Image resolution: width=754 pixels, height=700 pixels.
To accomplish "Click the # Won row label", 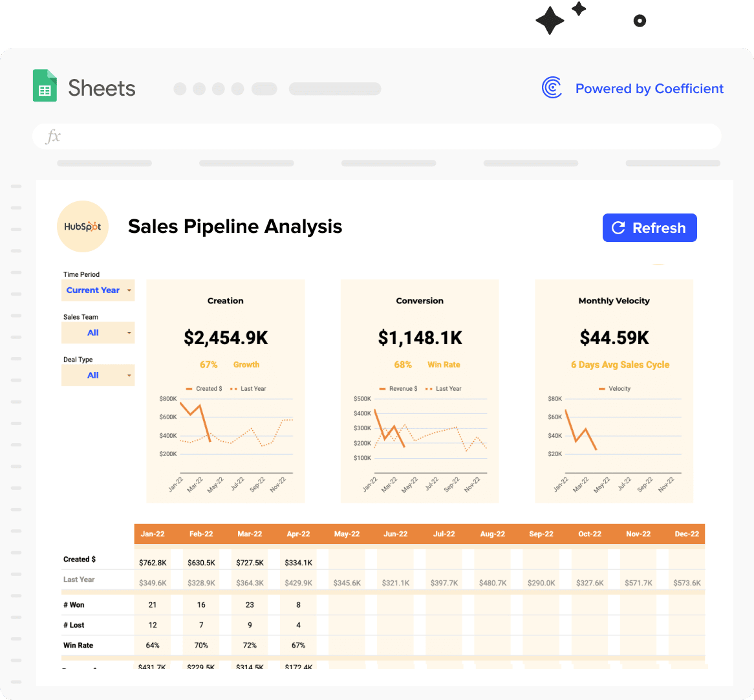I will (x=74, y=605).
